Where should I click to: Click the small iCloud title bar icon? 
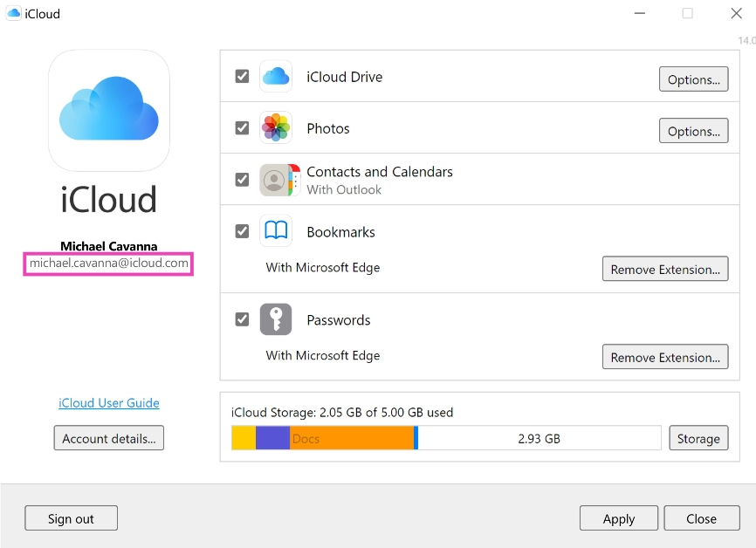(x=13, y=13)
